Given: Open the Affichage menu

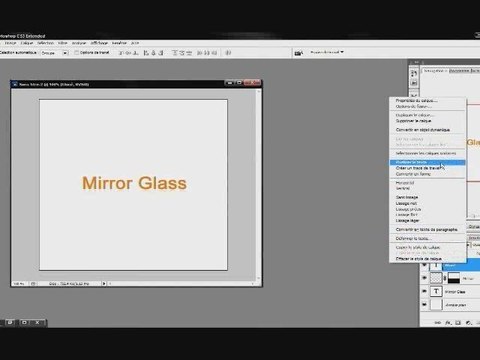Looking at the screenshot, I should click(x=99, y=43).
